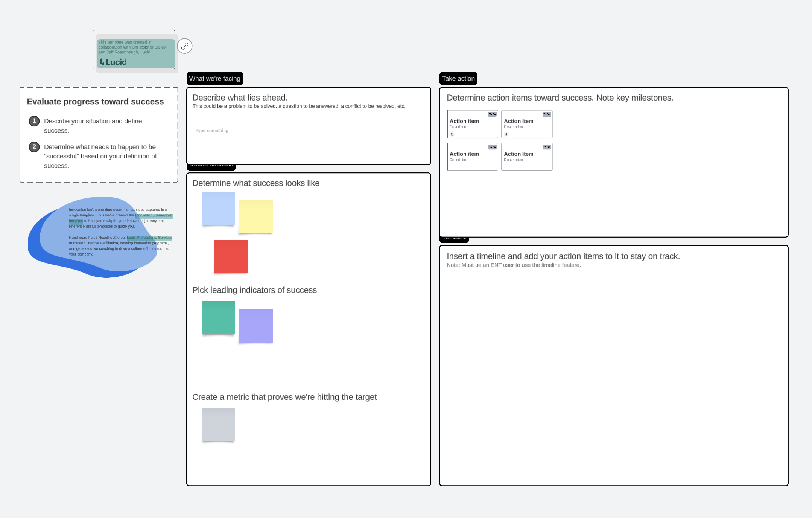Click the Lucid logo on the teal card
This screenshot has height=518, width=812.
tap(113, 62)
